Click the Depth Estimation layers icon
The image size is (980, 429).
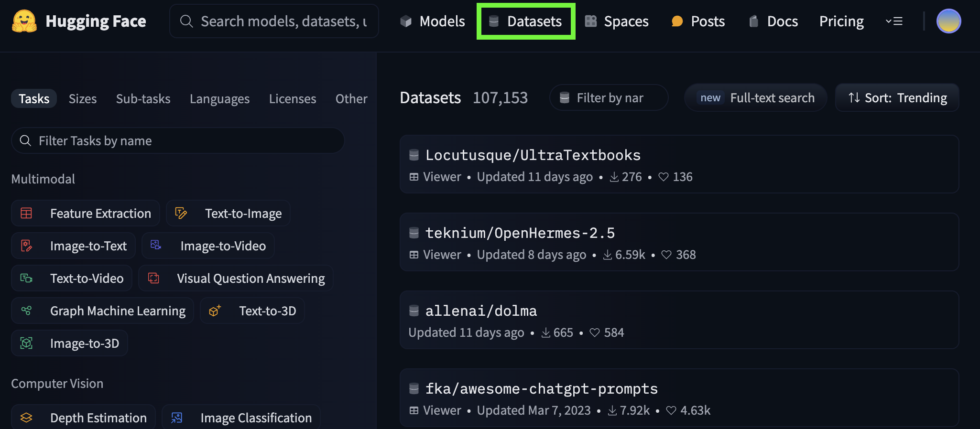click(26, 418)
